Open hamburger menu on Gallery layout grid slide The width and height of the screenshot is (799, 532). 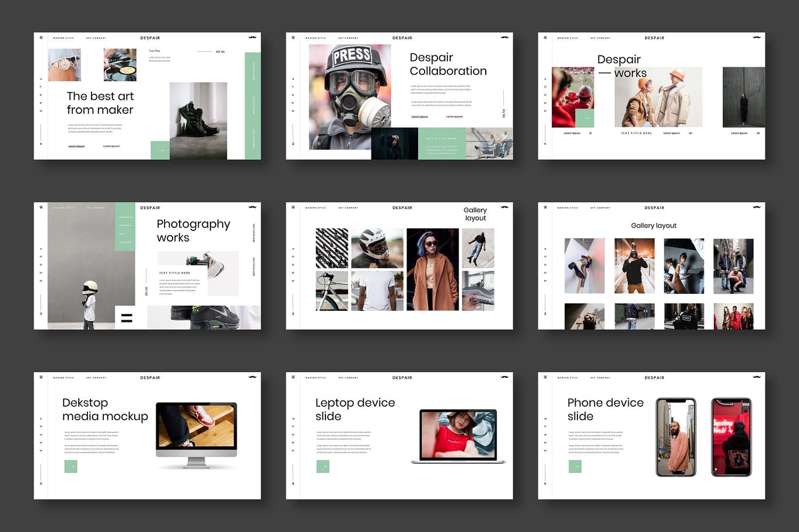545,208
